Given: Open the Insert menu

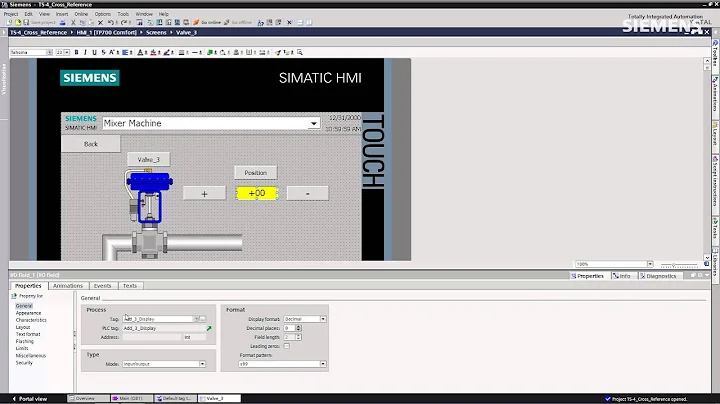Looking at the screenshot, I should (62, 14).
